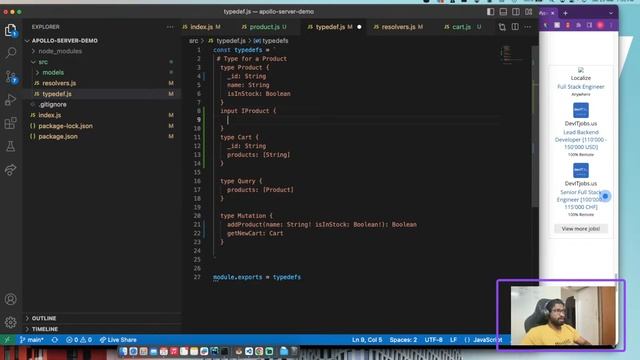Place cursor on module.exports line
The width and height of the screenshot is (640, 360).
257,277
